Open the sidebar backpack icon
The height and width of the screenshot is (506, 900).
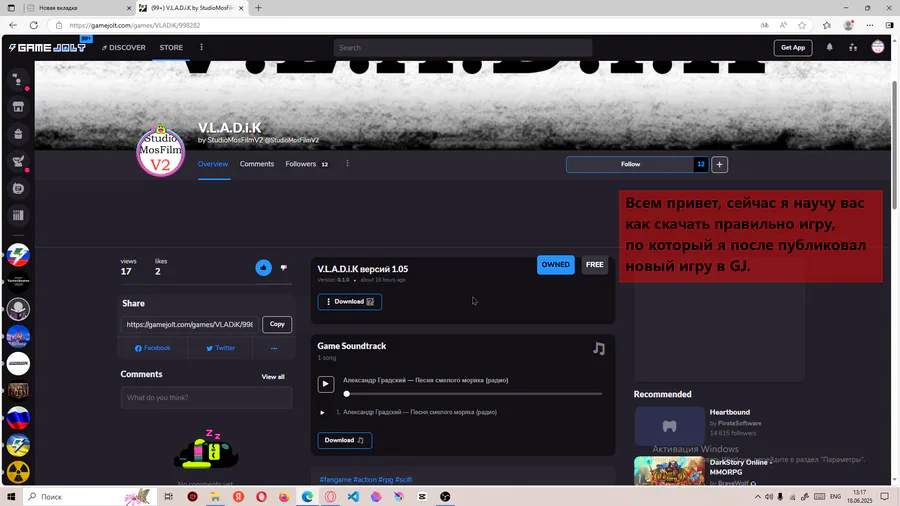pyautogui.click(x=18, y=134)
